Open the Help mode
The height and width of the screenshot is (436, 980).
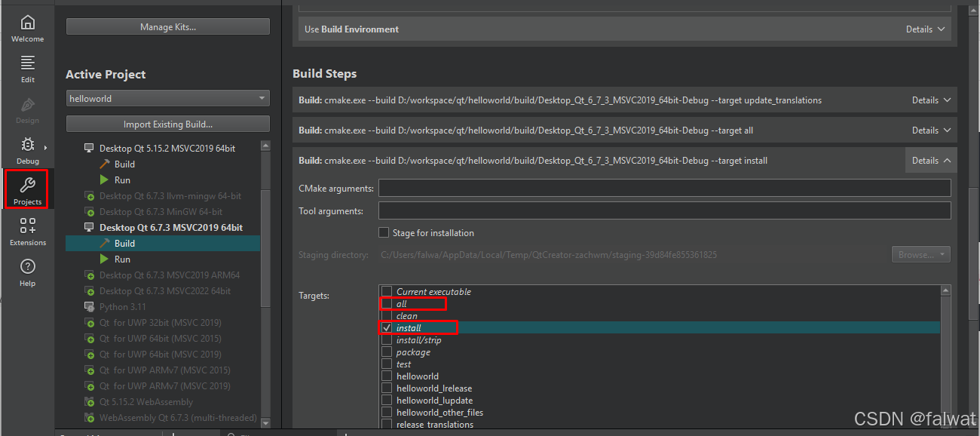coord(27,272)
